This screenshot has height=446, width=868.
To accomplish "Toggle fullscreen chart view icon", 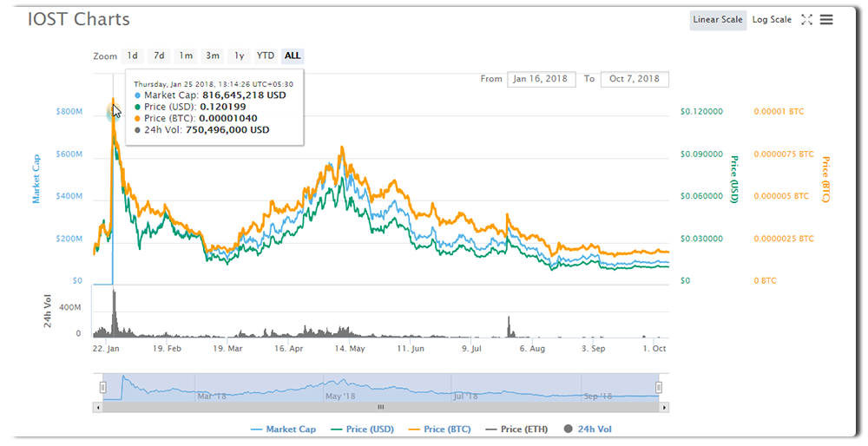I will (x=807, y=19).
